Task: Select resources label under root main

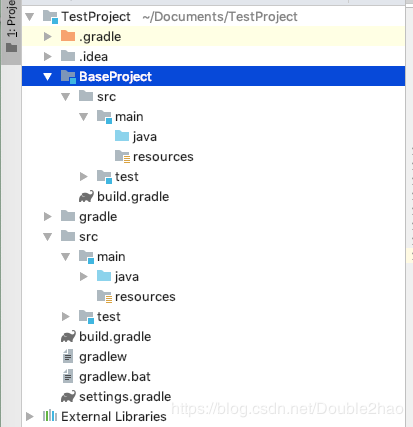Action: point(145,297)
